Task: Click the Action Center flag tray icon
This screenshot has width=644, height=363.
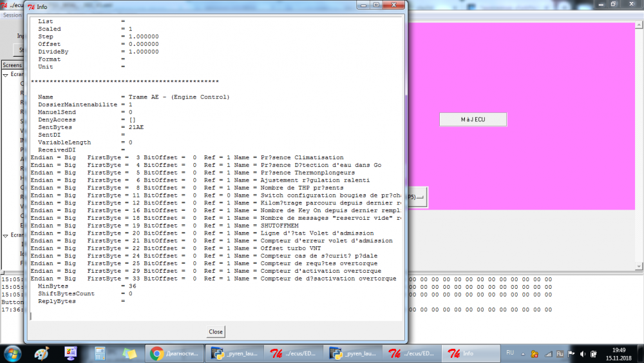Action: pos(571,354)
